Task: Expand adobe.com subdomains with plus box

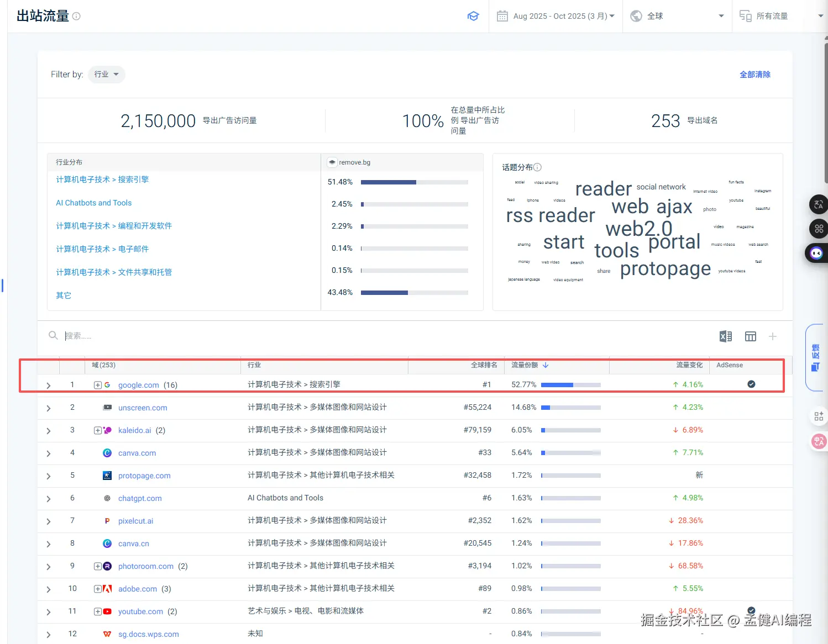Action: (x=98, y=589)
